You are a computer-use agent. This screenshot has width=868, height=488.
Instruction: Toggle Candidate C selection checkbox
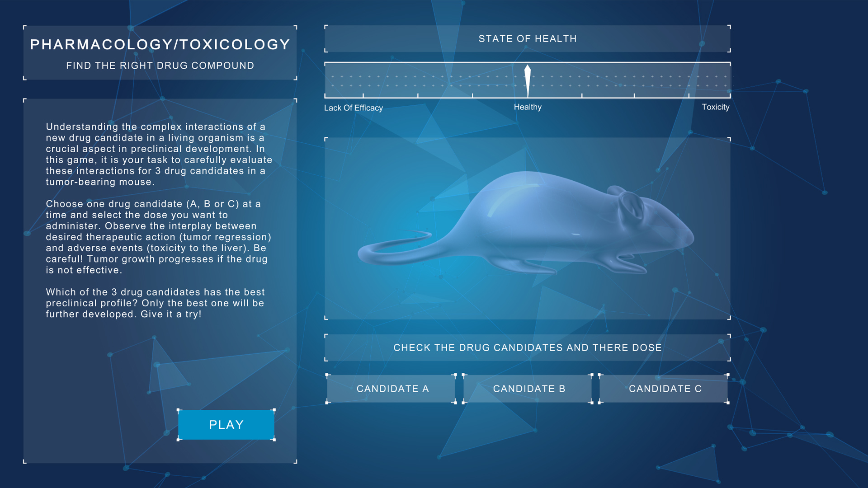[x=665, y=389]
